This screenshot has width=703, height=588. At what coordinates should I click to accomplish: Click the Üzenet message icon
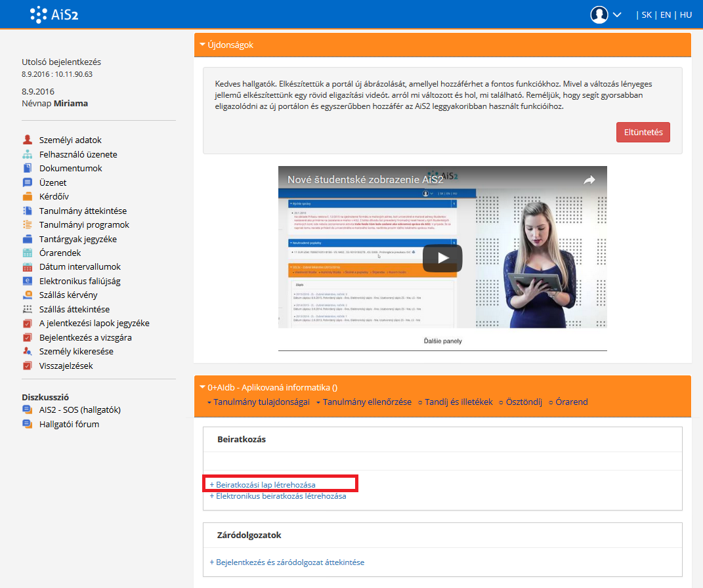click(27, 182)
